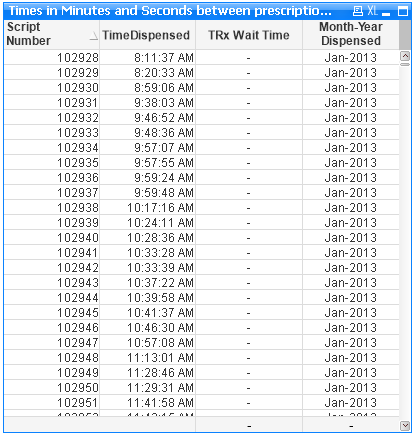Select script number 102945
The width and height of the screenshot is (412, 434).
78,313
